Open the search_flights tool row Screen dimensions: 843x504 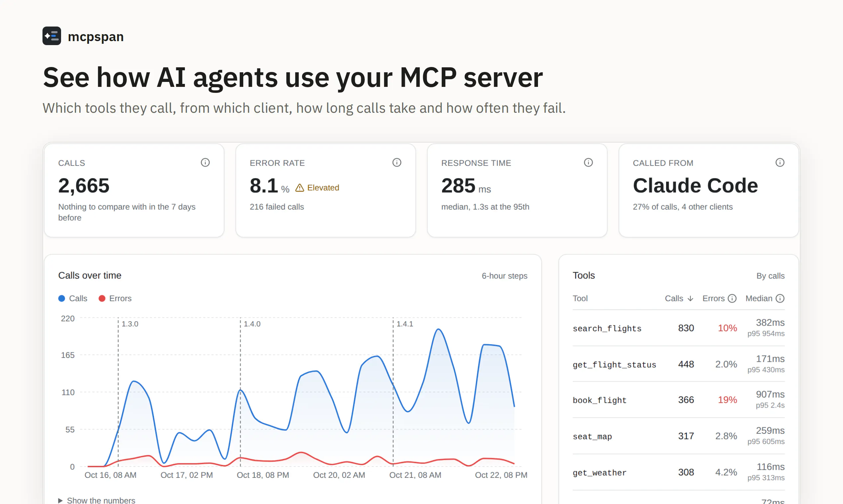click(678, 328)
